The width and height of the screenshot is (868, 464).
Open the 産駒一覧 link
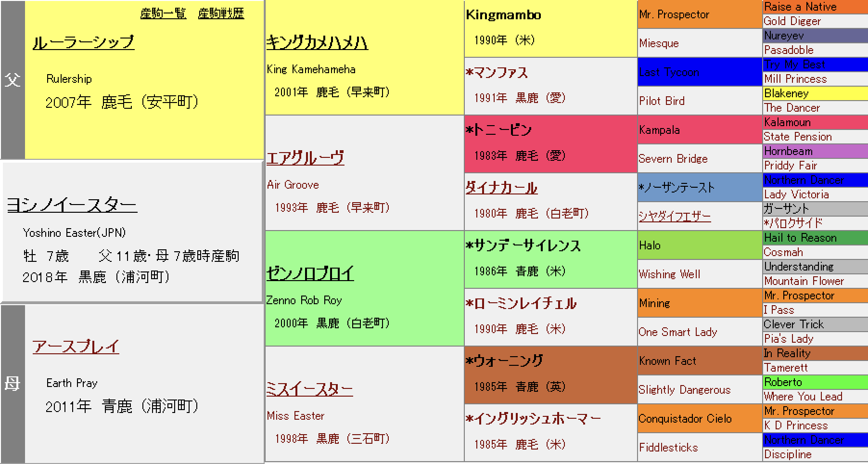[163, 13]
